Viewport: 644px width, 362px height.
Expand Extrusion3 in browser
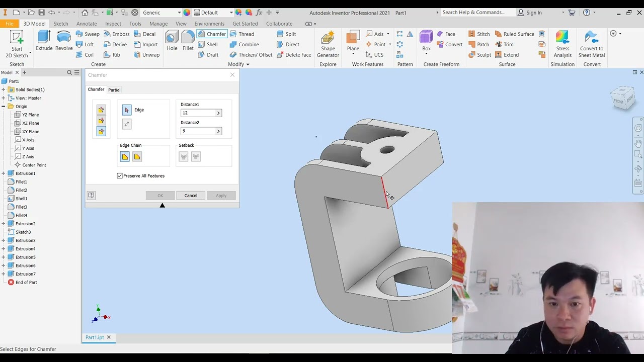coord(4,240)
